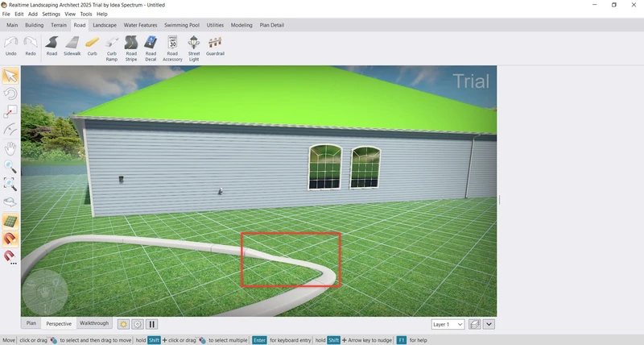Open the View menu

tap(71, 14)
